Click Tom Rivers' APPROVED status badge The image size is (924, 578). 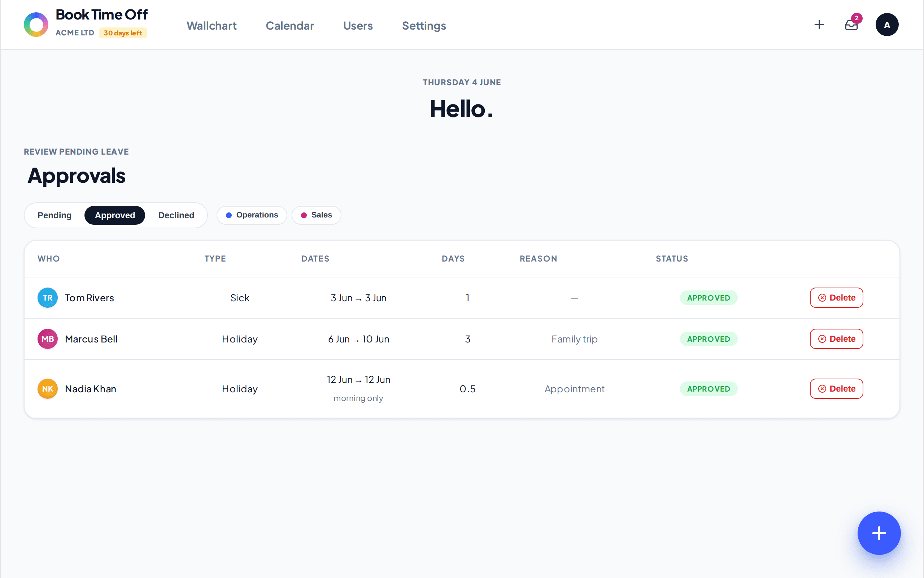coord(709,298)
